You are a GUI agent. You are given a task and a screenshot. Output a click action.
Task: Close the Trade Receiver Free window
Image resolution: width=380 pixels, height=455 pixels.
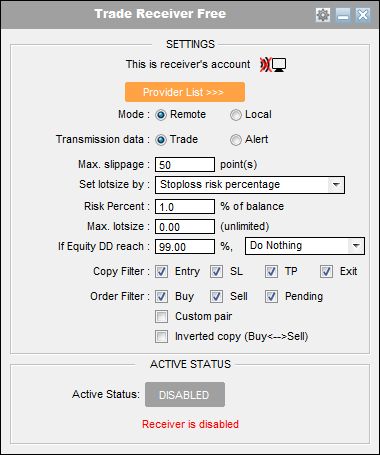tap(363, 15)
